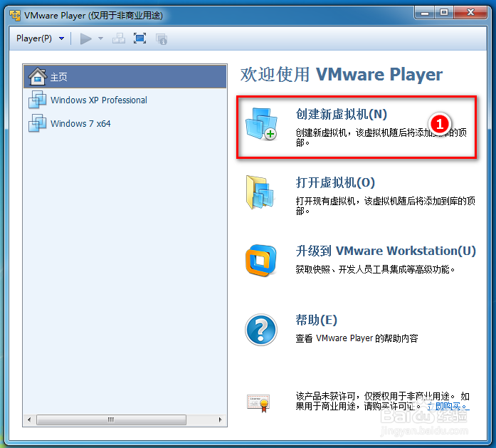Close the VMware Player window
496x448 pixels.
(x=470, y=13)
